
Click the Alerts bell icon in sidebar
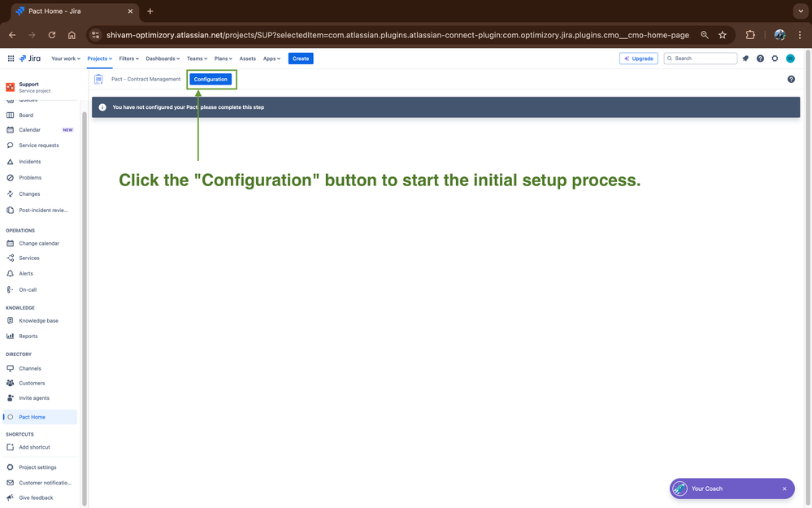click(10, 273)
